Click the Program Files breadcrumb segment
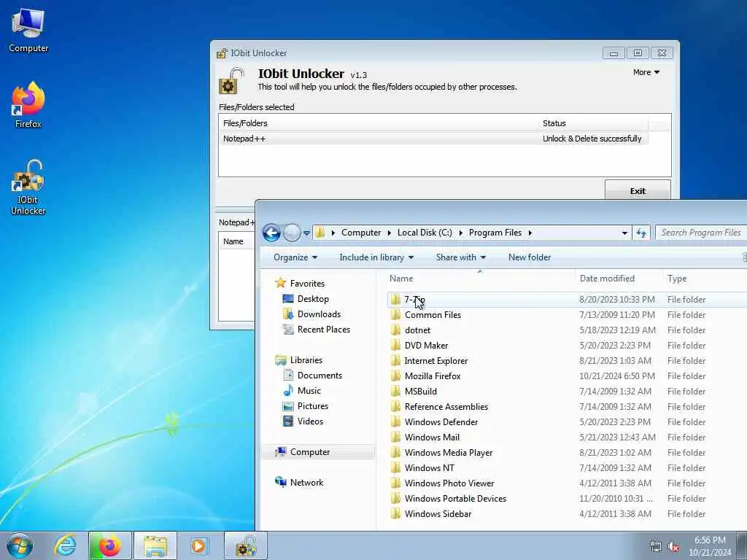The width and height of the screenshot is (747, 560). pyautogui.click(x=495, y=233)
